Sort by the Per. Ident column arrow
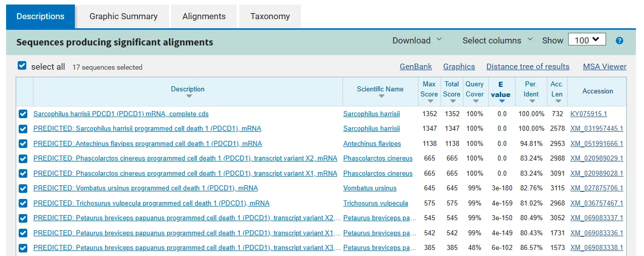The image size is (644, 256). 532,101
